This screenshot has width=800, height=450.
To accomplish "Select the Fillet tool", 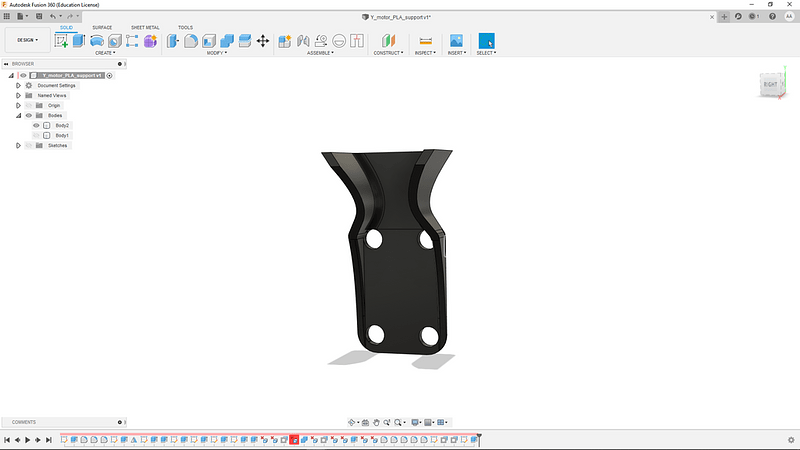I will pos(191,41).
